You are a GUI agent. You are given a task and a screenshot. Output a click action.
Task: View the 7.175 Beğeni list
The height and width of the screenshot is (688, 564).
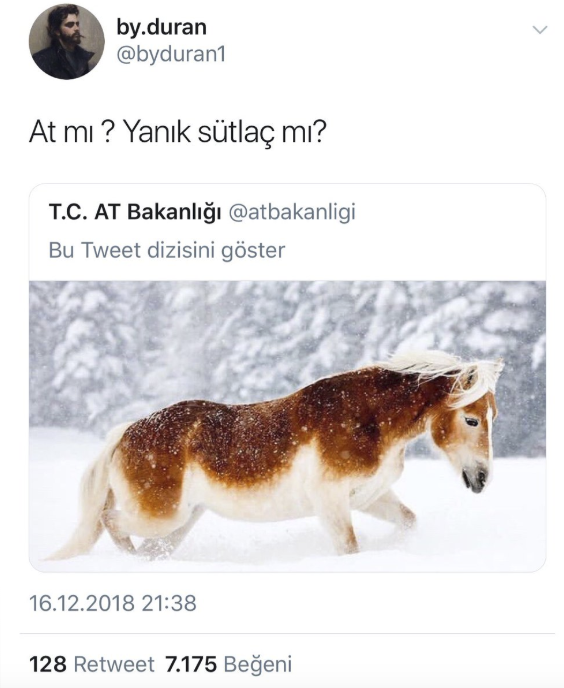point(229,664)
